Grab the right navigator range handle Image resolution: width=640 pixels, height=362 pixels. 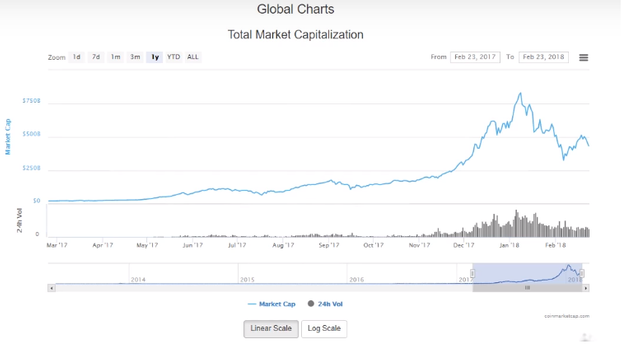582,273
